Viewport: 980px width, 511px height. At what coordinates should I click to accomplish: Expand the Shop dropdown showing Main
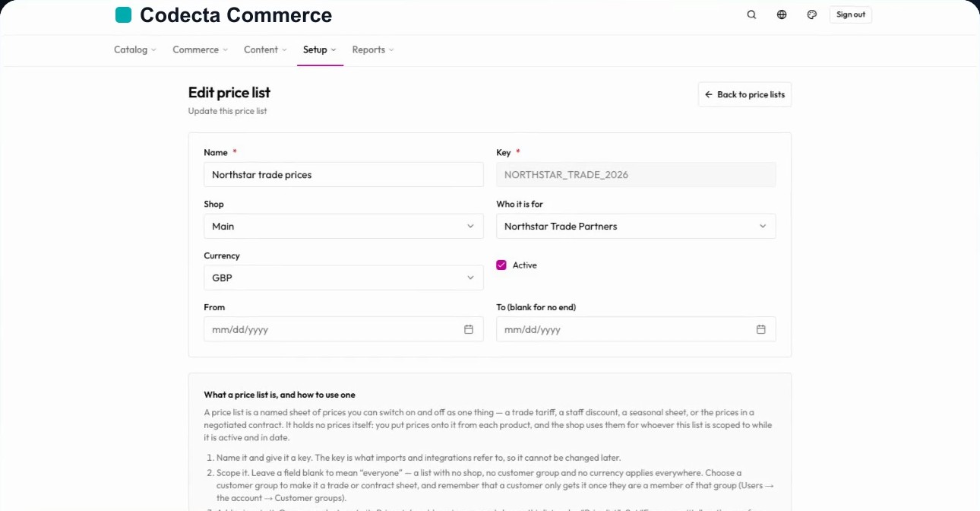tap(343, 226)
